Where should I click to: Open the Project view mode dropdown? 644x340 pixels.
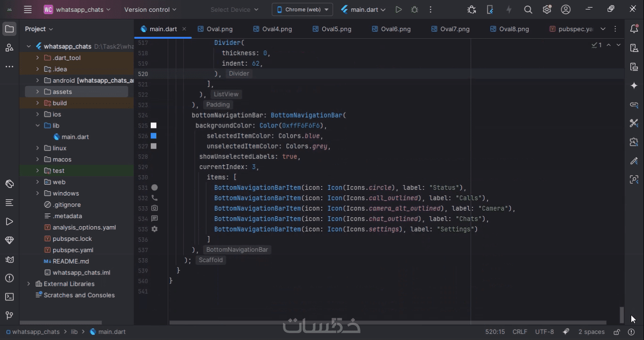(x=39, y=29)
